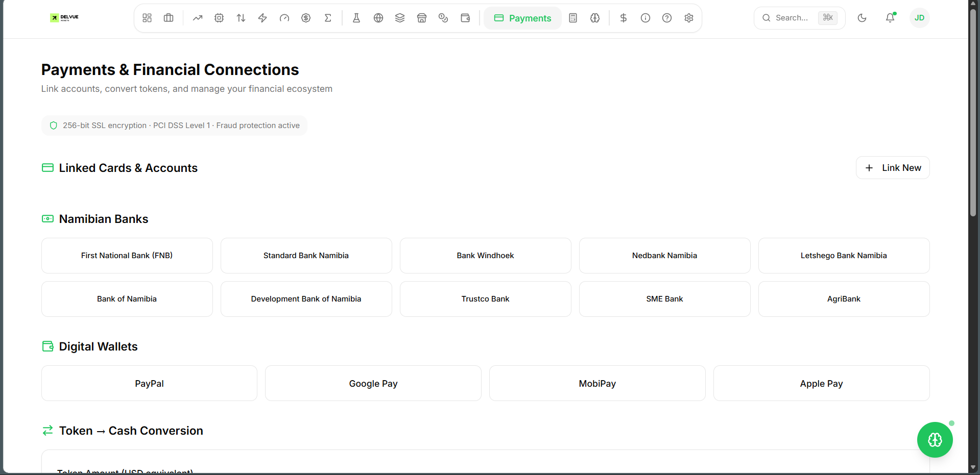The height and width of the screenshot is (475, 980).
Task: Choose Apple Pay wallet
Action: [x=822, y=383]
